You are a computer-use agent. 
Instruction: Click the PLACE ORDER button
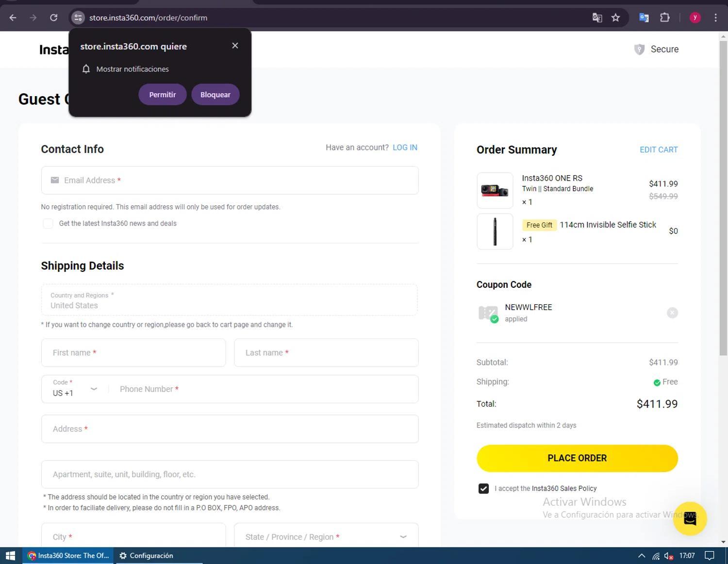click(577, 458)
